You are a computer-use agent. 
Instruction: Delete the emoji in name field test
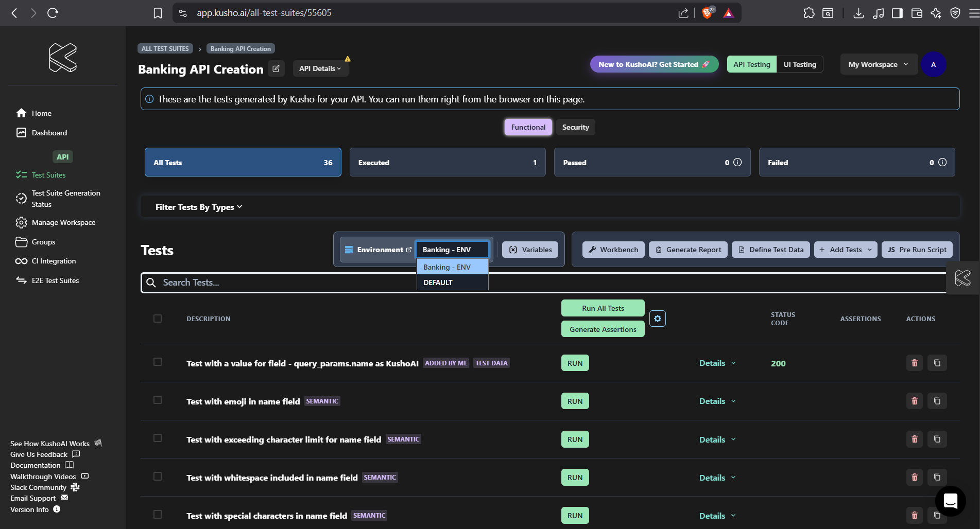[x=915, y=401]
